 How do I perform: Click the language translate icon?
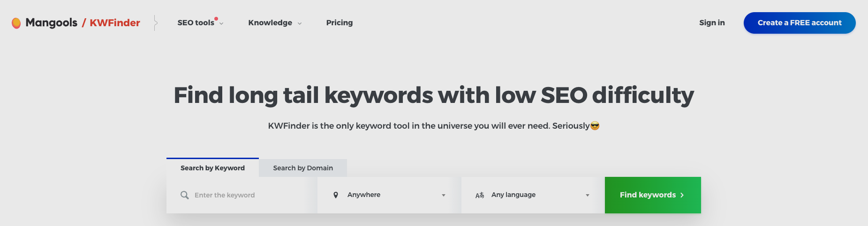coord(480,195)
